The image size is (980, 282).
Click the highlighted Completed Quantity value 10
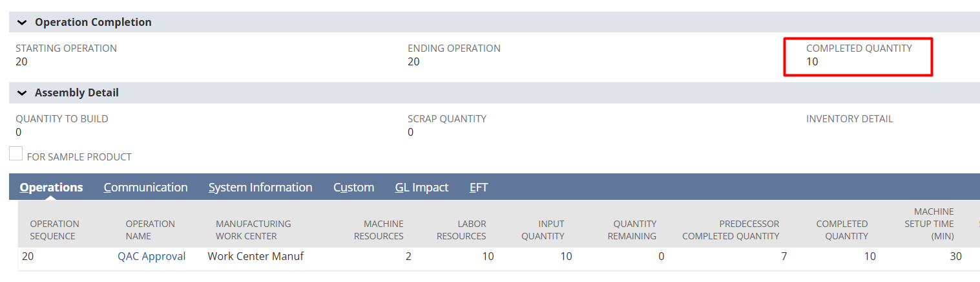[x=812, y=62]
